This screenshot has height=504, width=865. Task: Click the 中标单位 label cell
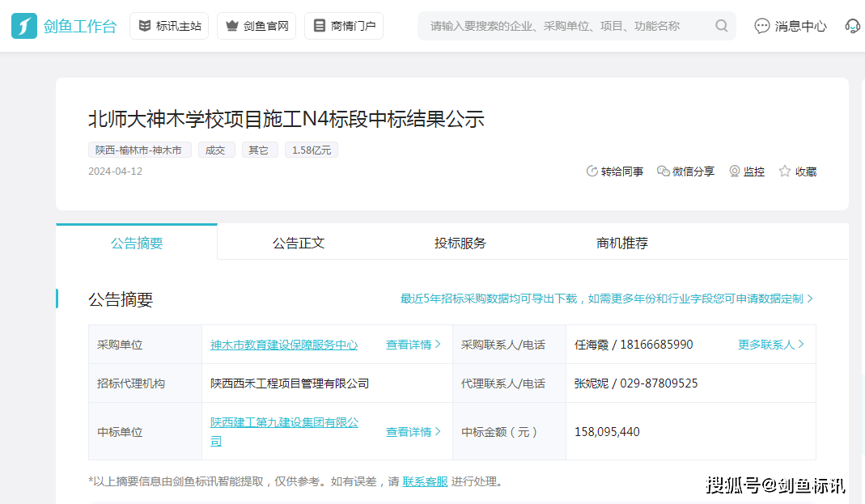tap(145, 432)
